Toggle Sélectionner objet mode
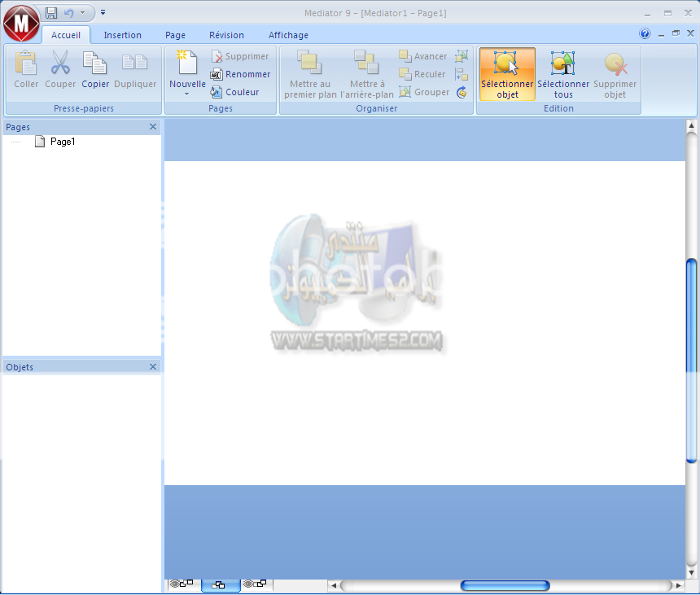The height and width of the screenshot is (595, 700). pos(506,73)
